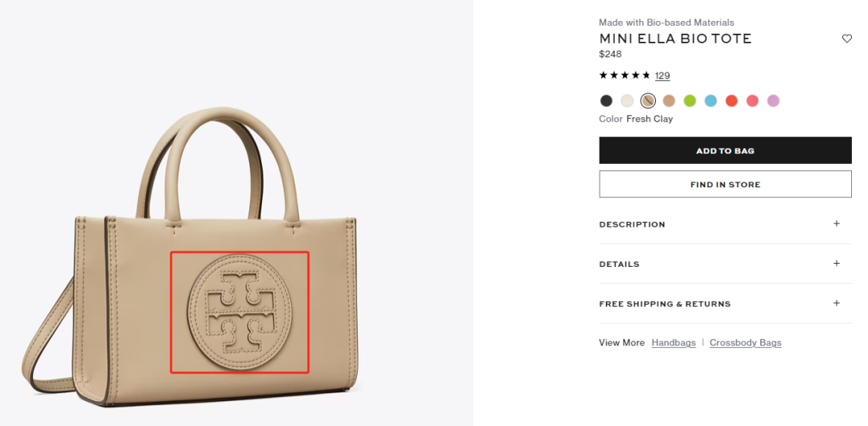The image size is (868, 426).
Task: Expand Free Shipping & Returns section
Action: click(665, 304)
